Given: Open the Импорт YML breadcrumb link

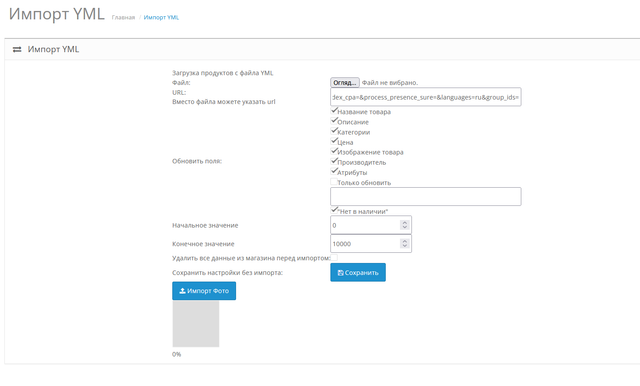Looking at the screenshot, I should pyautogui.click(x=161, y=17).
